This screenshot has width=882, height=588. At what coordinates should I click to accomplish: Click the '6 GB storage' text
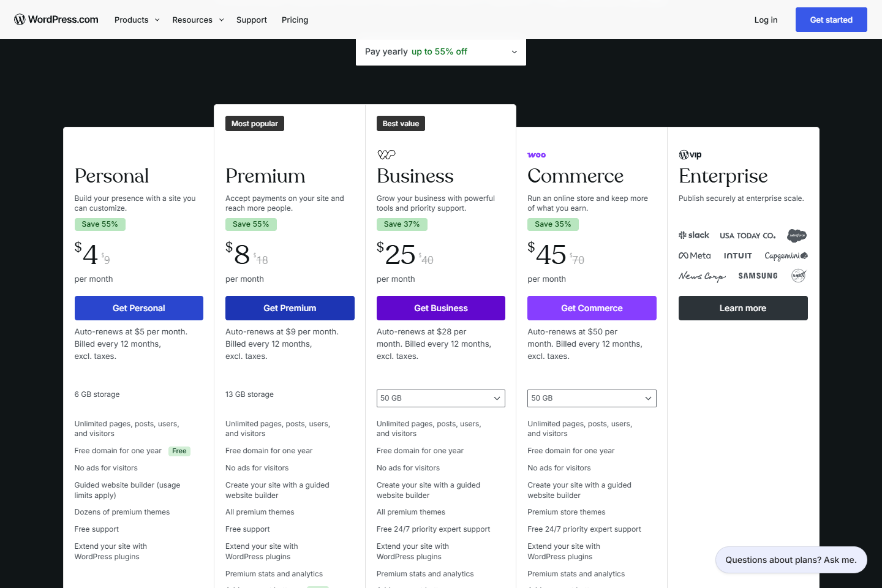97,394
